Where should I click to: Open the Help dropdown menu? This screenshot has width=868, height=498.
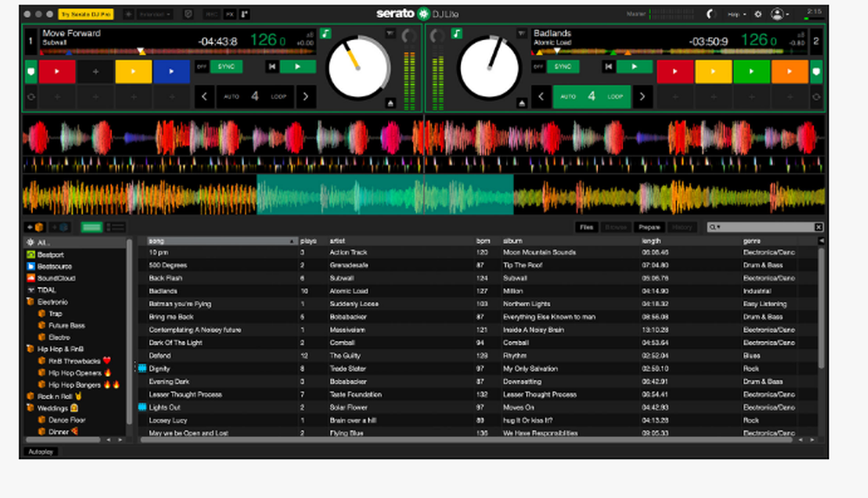tap(737, 15)
